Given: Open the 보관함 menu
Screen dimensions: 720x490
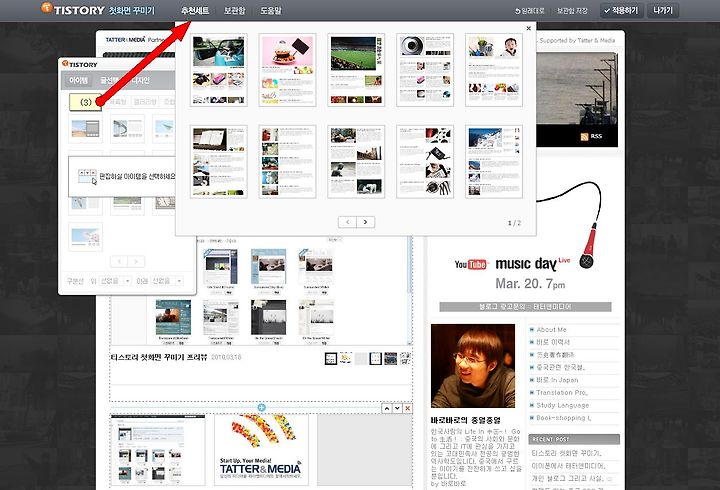Looking at the screenshot, I should 234,10.
